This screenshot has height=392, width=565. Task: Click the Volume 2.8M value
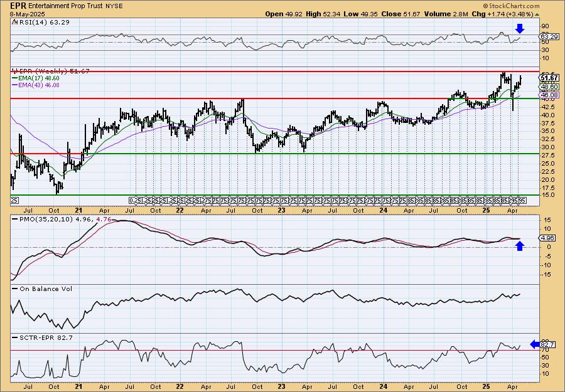tap(446, 14)
